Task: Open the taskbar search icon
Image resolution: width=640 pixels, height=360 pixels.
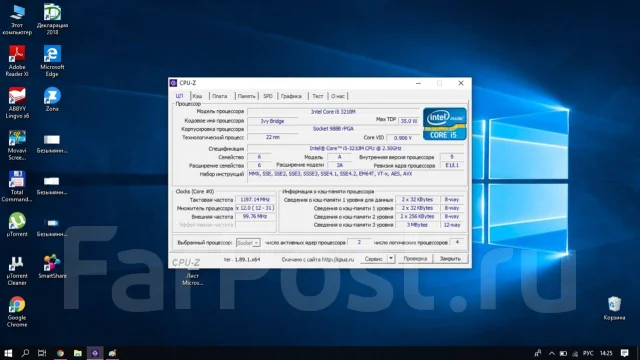Action: [25, 353]
